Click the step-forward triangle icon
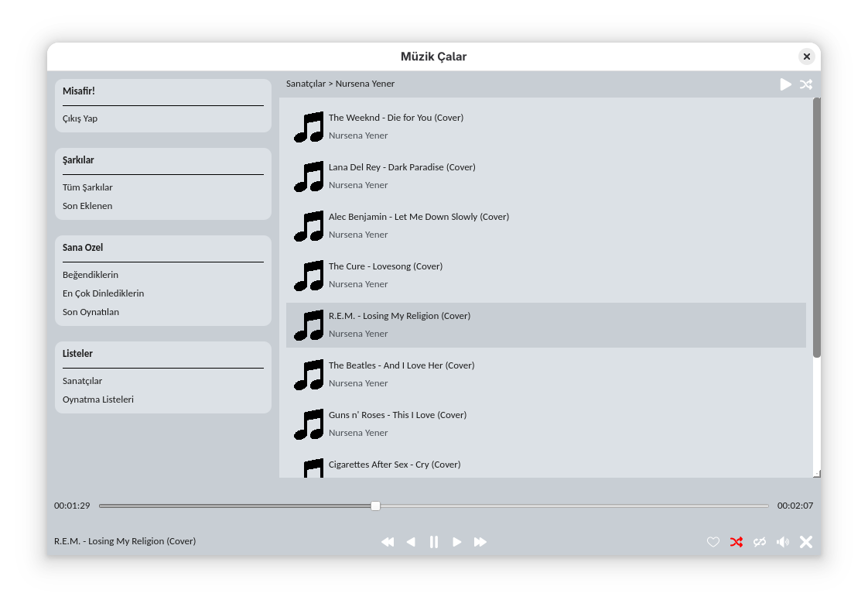The height and width of the screenshot is (607, 868). (456, 542)
